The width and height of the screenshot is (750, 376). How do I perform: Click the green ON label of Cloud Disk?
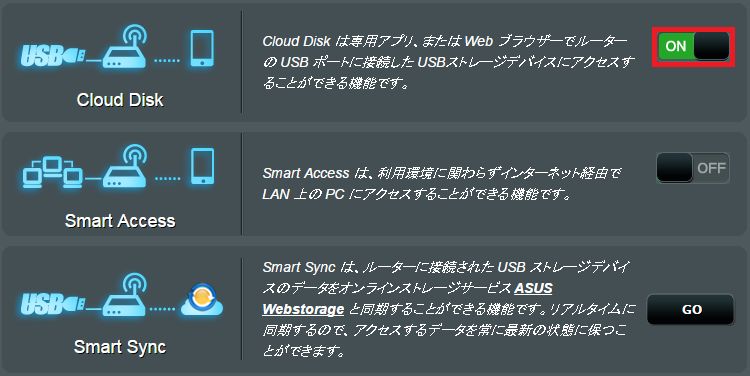676,46
